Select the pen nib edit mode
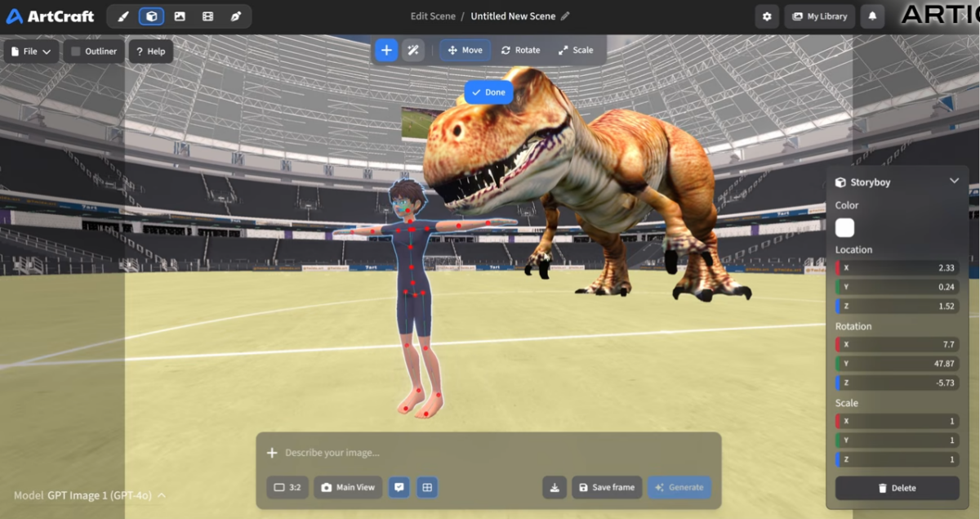Screen dimensions: 980x519 (x=236, y=16)
